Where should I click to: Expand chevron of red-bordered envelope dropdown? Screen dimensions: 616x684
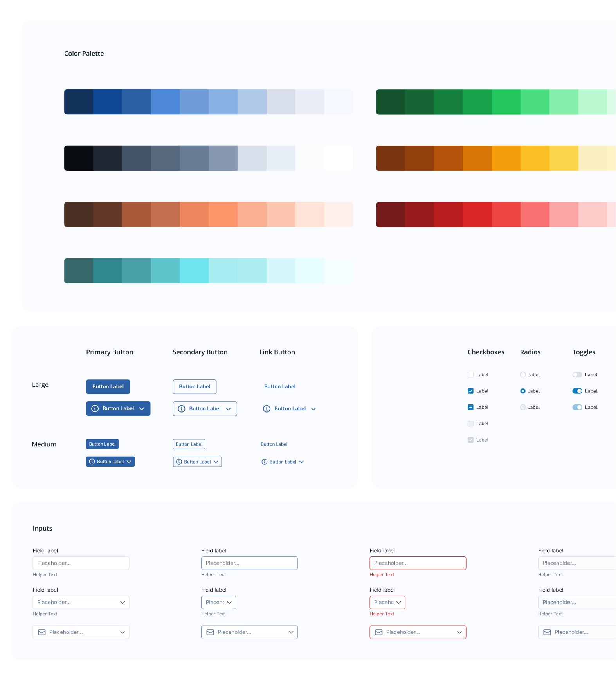pos(459,632)
